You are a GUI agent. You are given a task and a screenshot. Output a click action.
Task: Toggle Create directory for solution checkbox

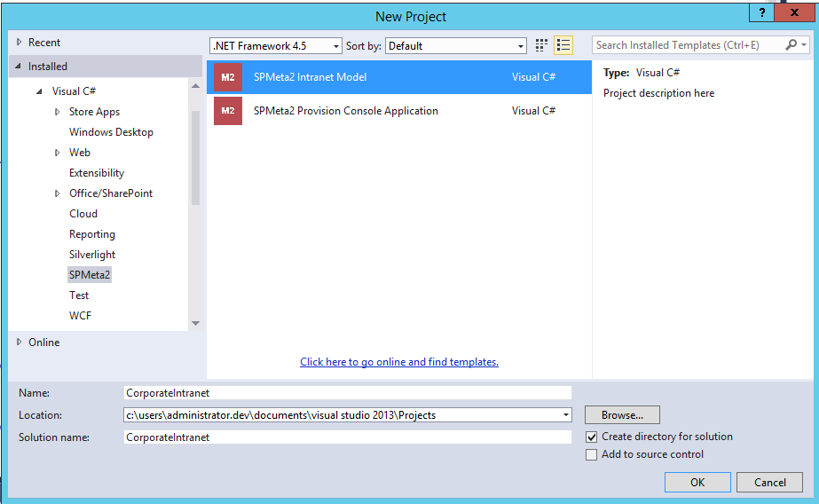(x=591, y=437)
